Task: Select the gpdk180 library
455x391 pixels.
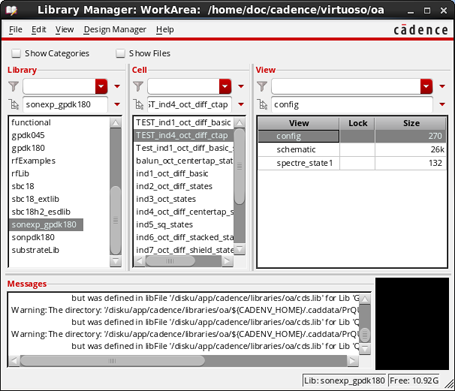Action: coord(28,148)
